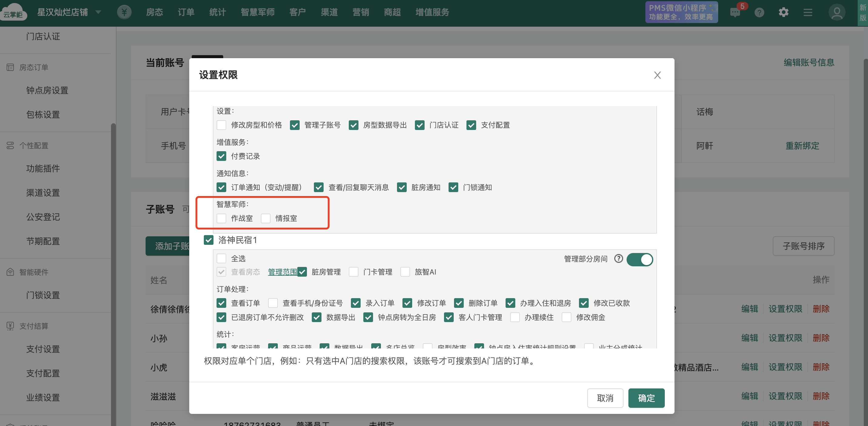Open the help question mark icon in header

coord(759,12)
